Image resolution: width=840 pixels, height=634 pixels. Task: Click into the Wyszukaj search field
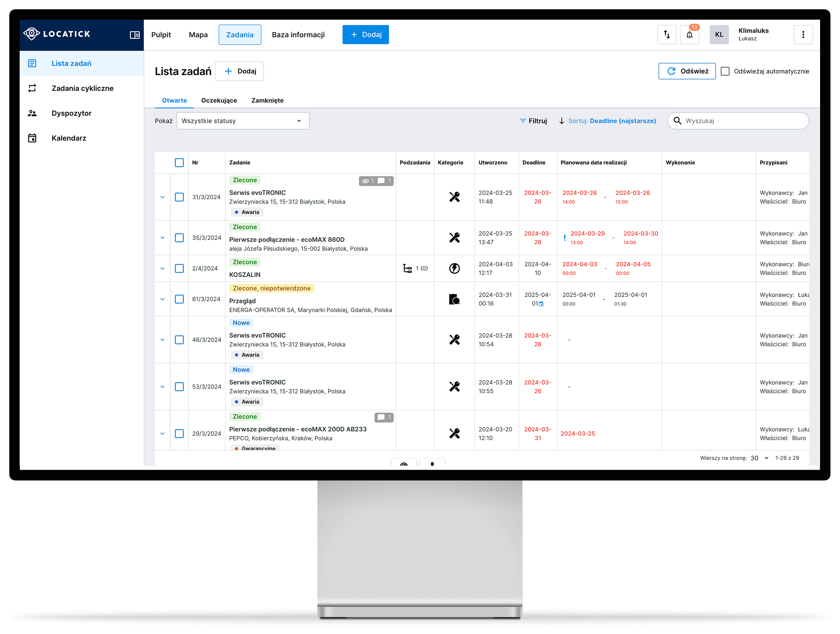click(738, 121)
